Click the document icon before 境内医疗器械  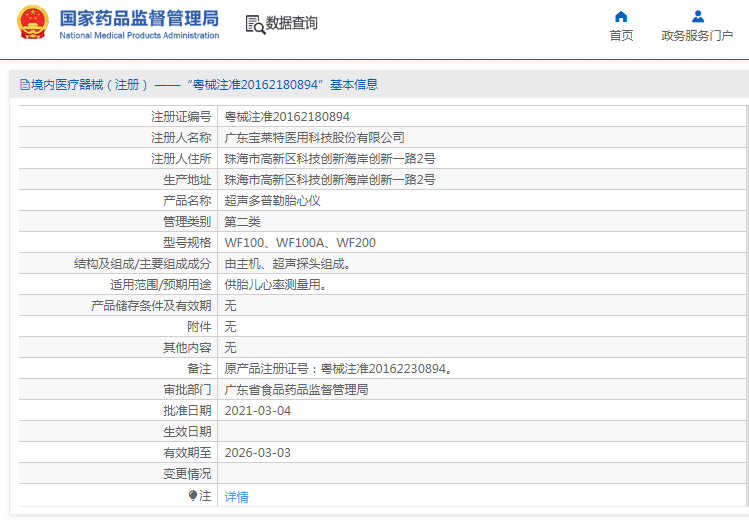pos(25,85)
